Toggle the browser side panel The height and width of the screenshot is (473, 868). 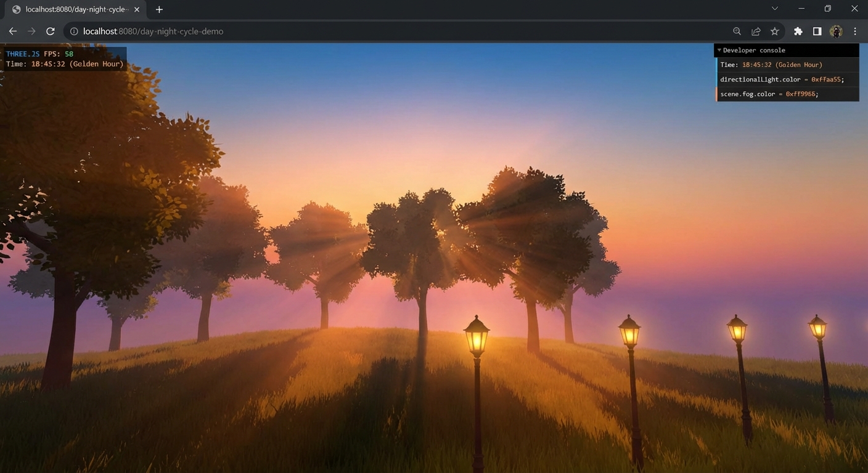(817, 31)
